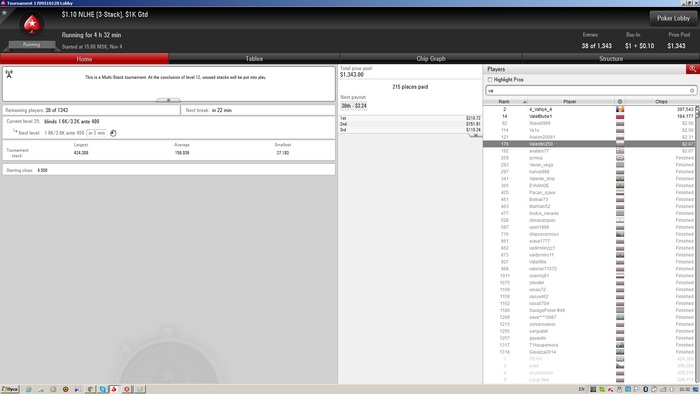This screenshot has height=394, width=700.
Task: Enable the Highlight Pros checkbox
Action: pos(490,79)
